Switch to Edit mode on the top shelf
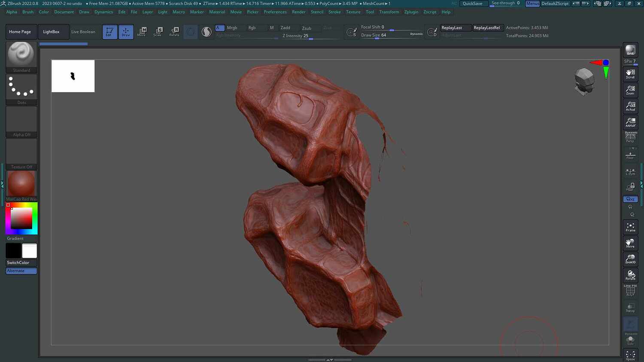The height and width of the screenshot is (362, 644). click(109, 31)
